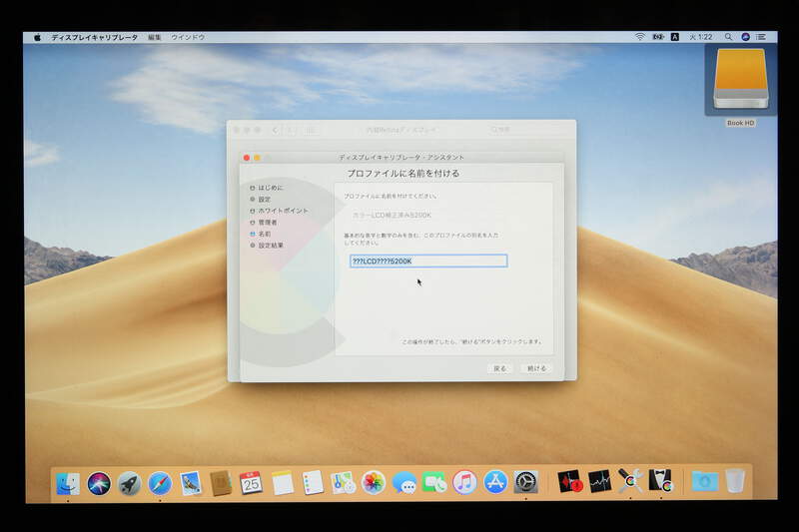The image size is (799, 532).
Task: Open Safari compass icon in Dock
Action: click(x=160, y=483)
